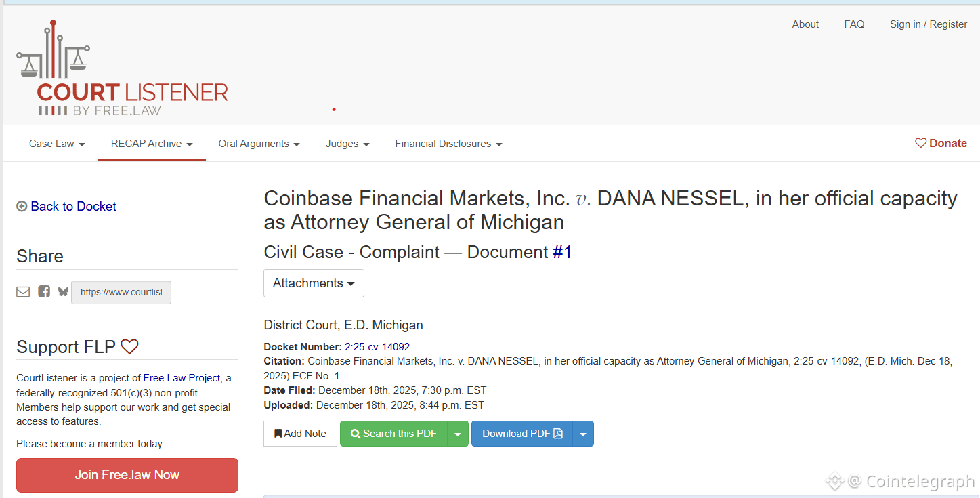Open docket number 2:25-cv-14092 link

[x=377, y=346]
